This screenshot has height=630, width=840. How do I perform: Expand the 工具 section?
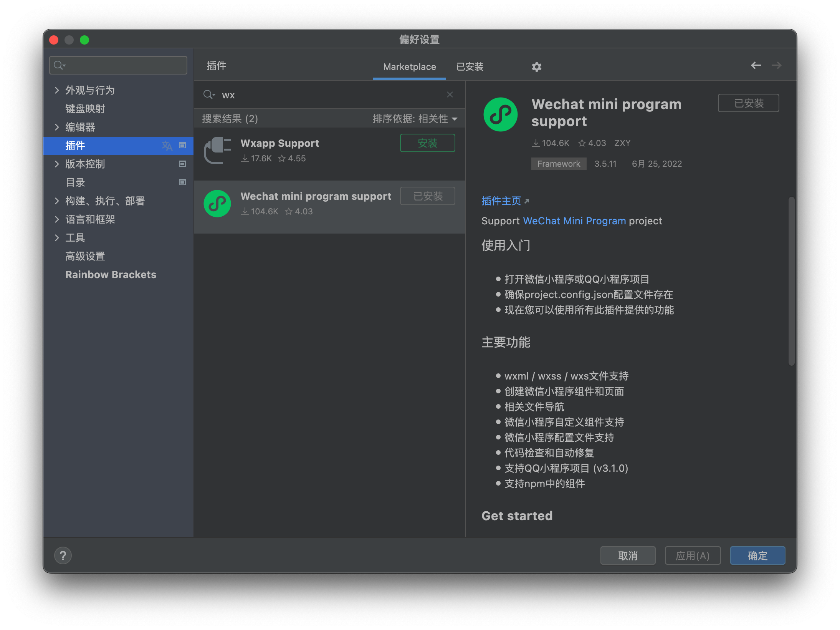coord(57,238)
